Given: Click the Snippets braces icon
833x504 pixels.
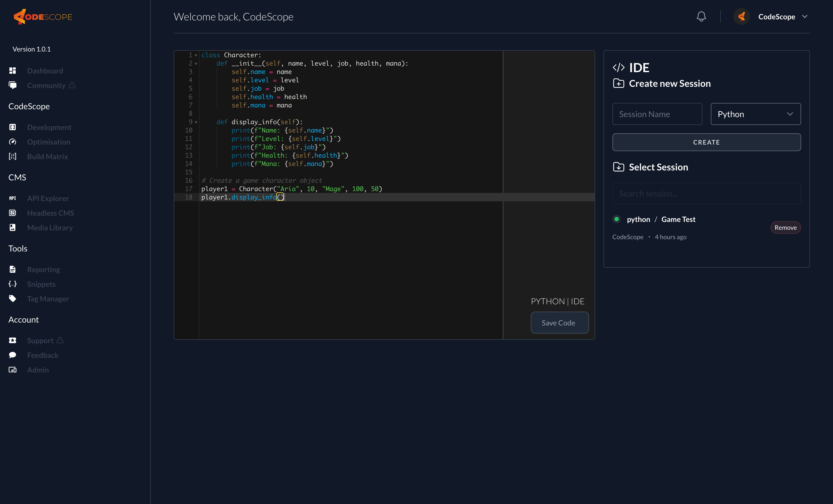Looking at the screenshot, I should (x=13, y=284).
